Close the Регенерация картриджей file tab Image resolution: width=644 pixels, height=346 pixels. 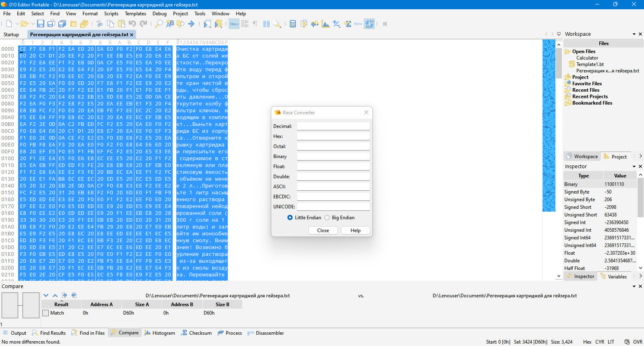132,35
